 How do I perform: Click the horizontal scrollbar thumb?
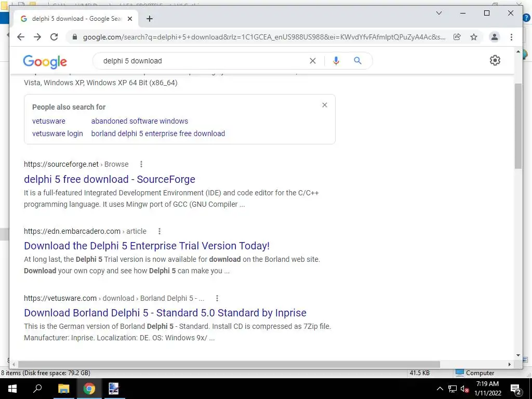[229, 364]
